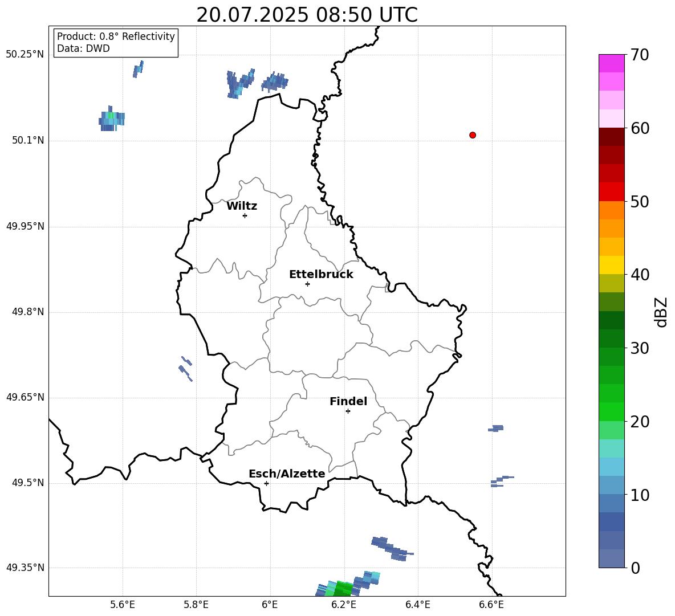
Task: Select the Ettelbruck city label
Action: coord(321,275)
